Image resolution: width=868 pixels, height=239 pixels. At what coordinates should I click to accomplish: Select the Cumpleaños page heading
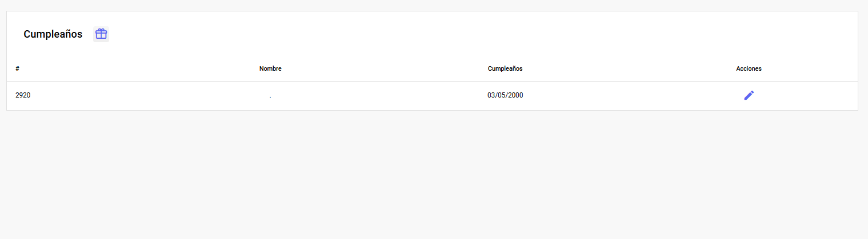point(53,34)
